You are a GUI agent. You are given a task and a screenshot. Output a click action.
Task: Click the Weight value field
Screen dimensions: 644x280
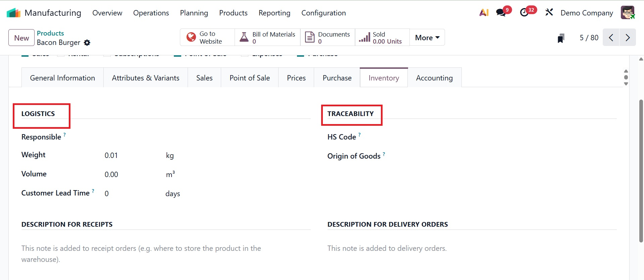click(x=128, y=155)
